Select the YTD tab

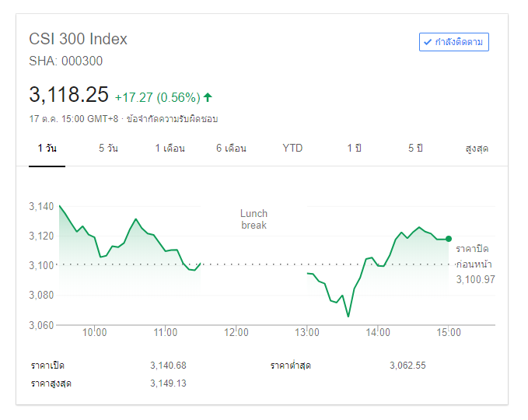(292, 148)
